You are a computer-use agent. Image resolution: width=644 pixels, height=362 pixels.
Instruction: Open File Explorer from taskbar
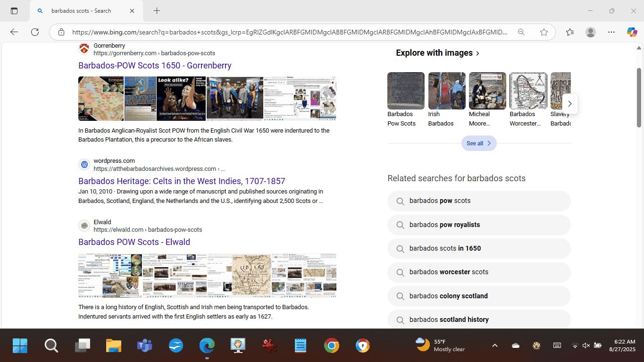click(x=114, y=345)
